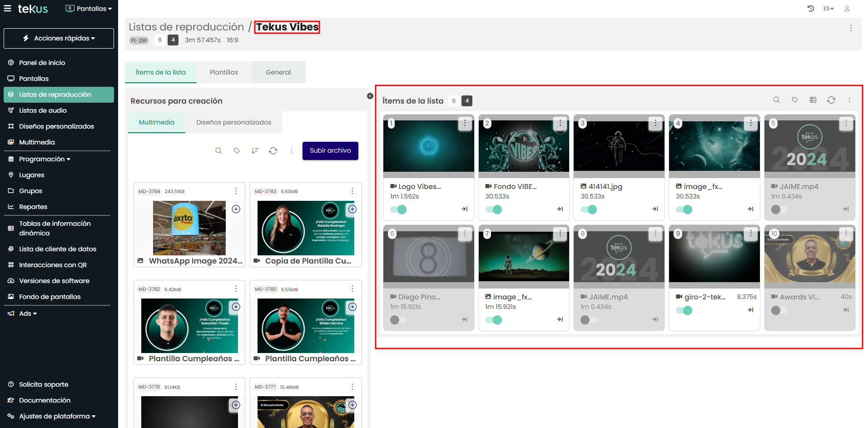Enable the Diego Pino item toggle

[x=398, y=320]
